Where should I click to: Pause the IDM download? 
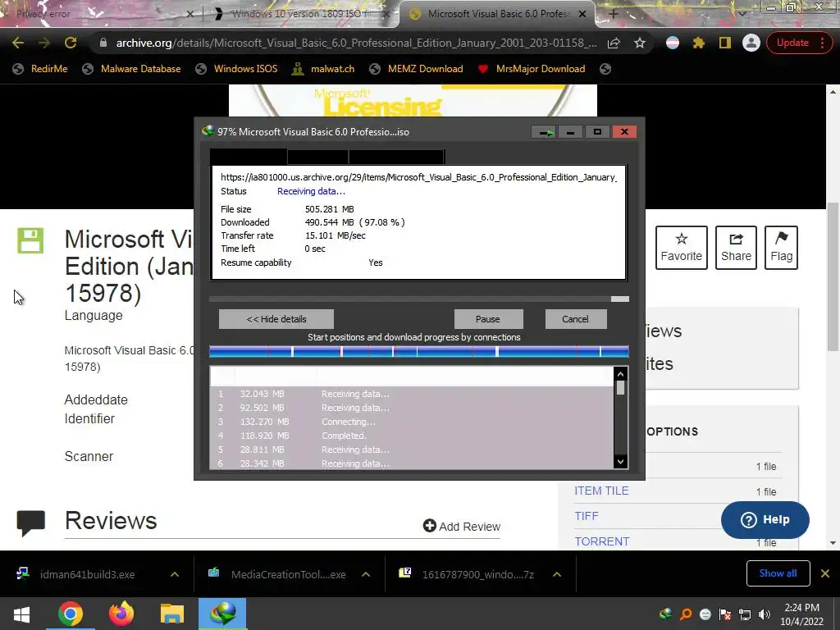[x=488, y=319]
